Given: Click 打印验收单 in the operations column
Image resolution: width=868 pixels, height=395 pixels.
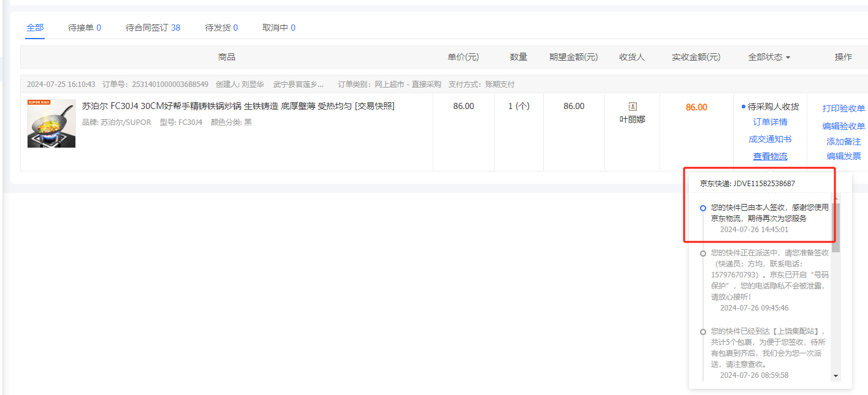Looking at the screenshot, I should (843, 108).
